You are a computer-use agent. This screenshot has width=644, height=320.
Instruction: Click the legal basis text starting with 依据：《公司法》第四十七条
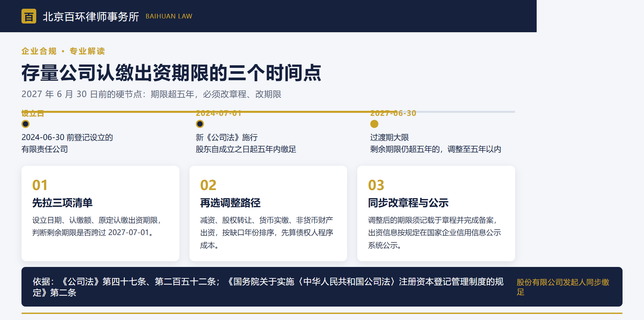pyautogui.click(x=268, y=287)
